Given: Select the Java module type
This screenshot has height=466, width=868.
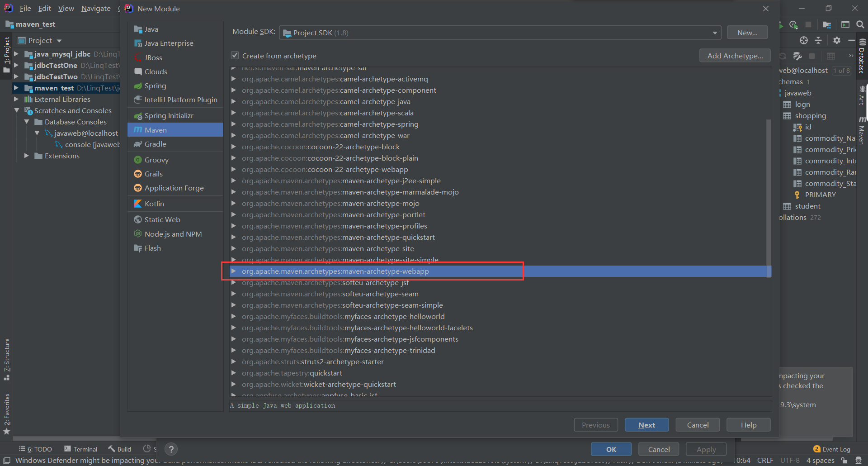Looking at the screenshot, I should (x=175, y=29).
